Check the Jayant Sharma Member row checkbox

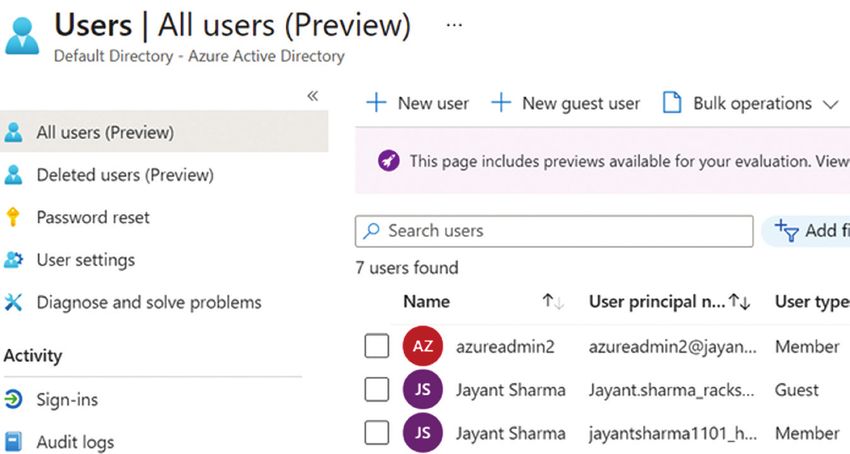(x=376, y=433)
